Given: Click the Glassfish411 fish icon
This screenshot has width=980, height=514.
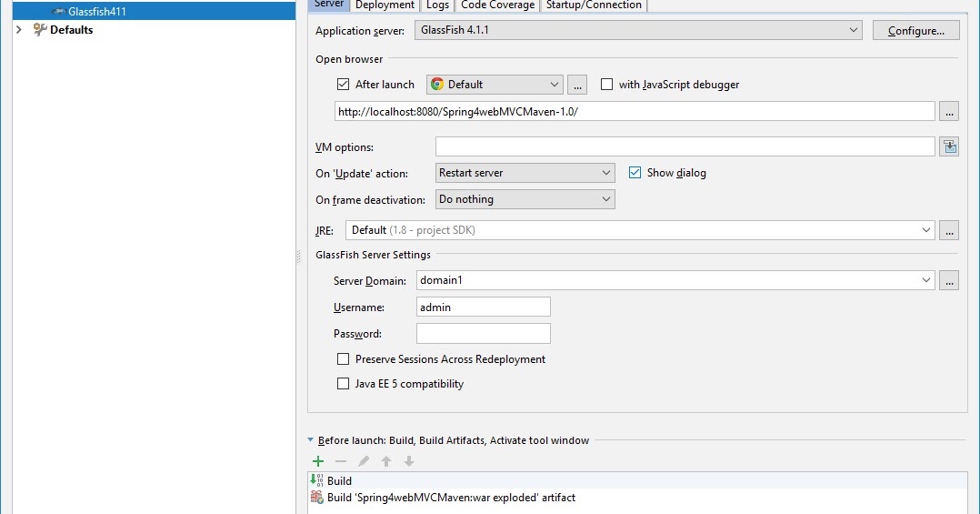Looking at the screenshot, I should pos(59,11).
